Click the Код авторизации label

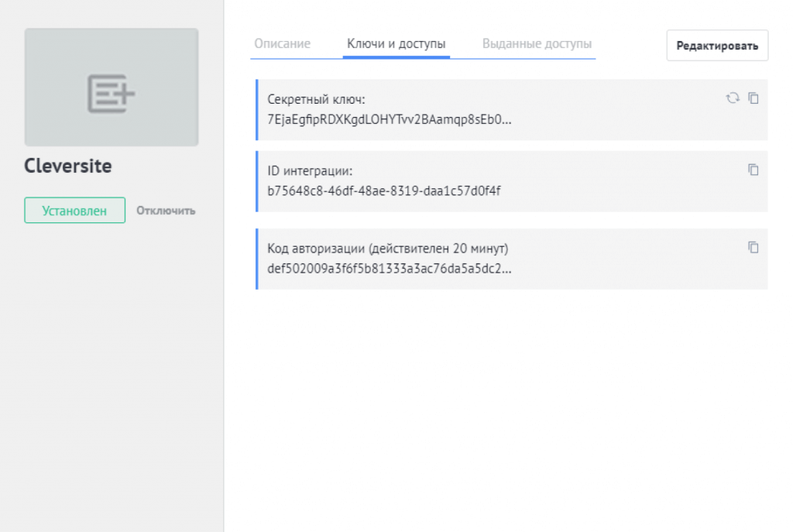coord(387,249)
